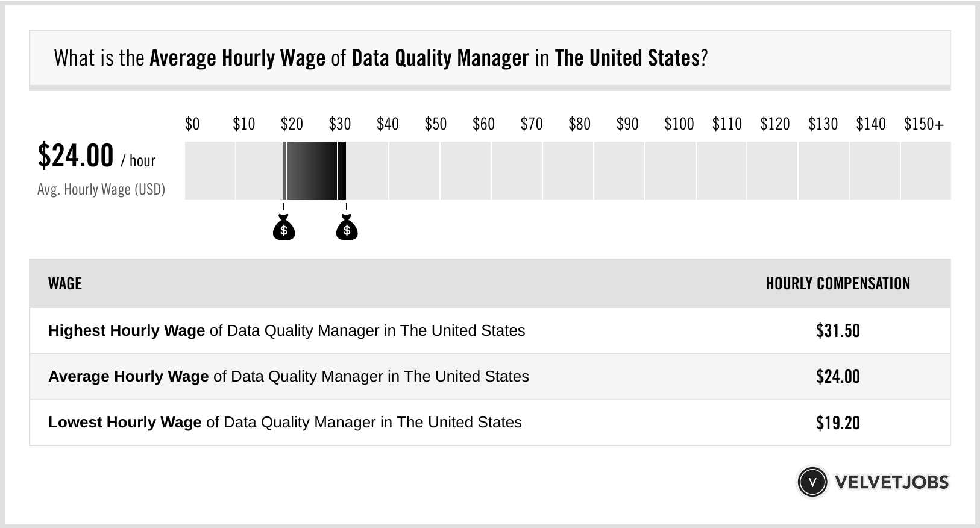Click the $19.20 compensation value
Viewport: 980px width, 528px height.
pos(838,423)
